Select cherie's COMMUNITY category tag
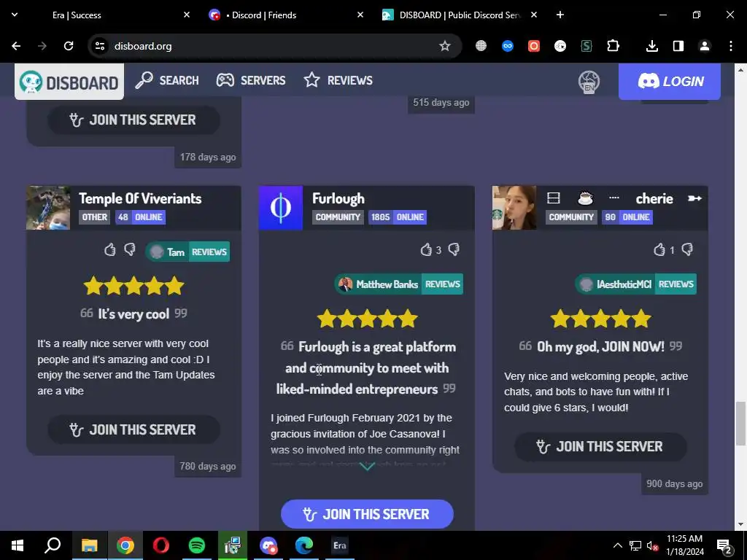Viewport: 747px width, 560px height. tap(571, 217)
